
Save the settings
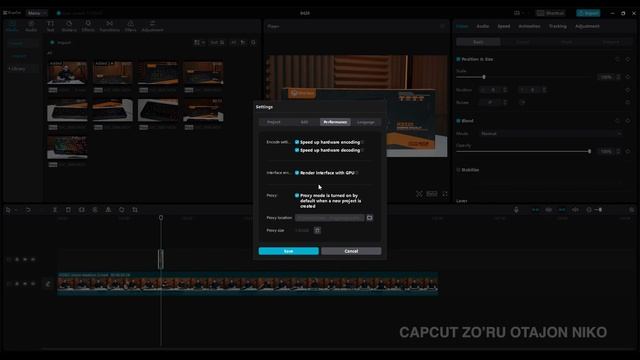pos(289,251)
